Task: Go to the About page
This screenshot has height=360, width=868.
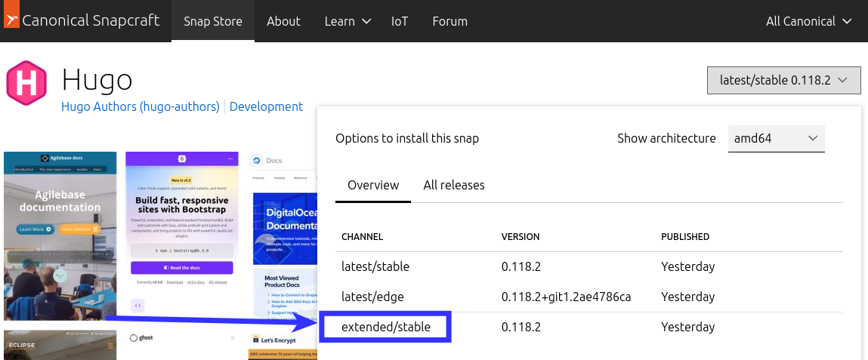Action: tap(283, 21)
